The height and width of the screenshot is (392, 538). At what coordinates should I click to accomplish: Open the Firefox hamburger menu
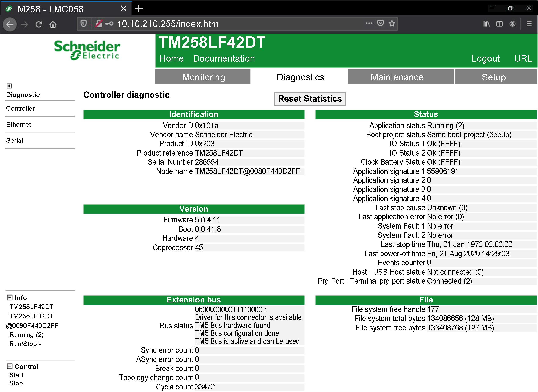529,24
